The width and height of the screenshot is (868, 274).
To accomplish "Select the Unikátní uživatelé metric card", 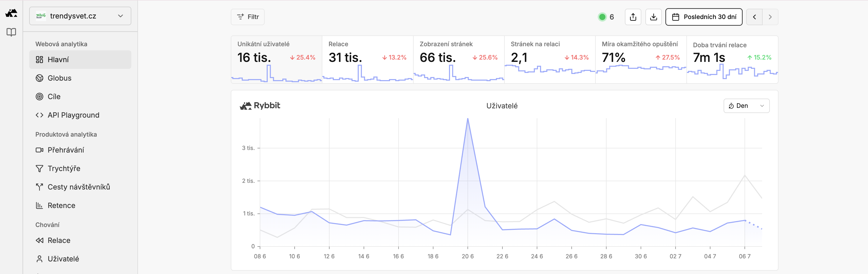I will tap(276, 59).
